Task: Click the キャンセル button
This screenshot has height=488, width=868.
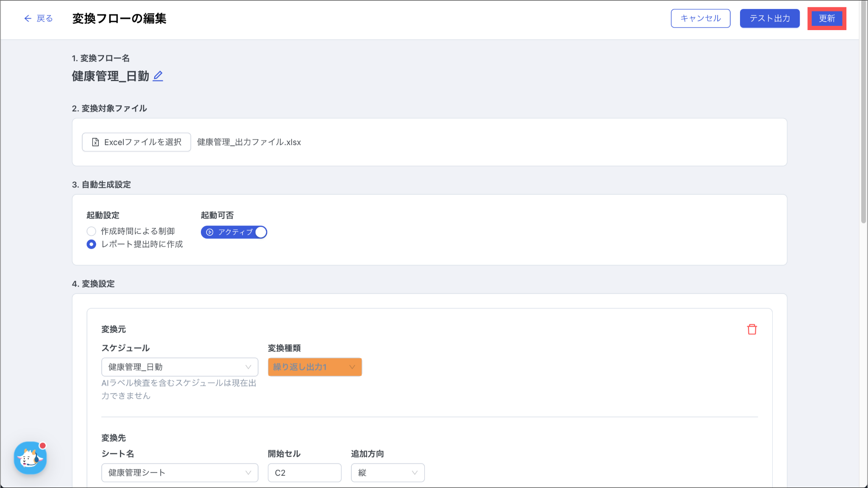Action: click(700, 18)
